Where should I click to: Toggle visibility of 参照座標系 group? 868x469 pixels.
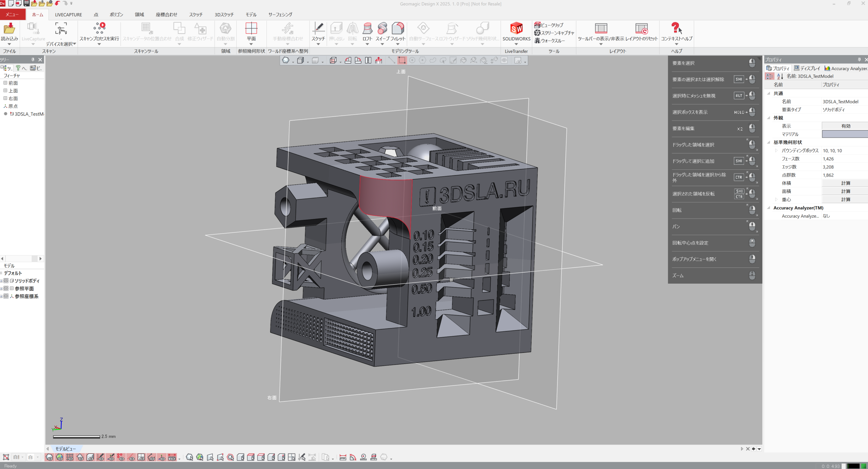tap(6, 296)
